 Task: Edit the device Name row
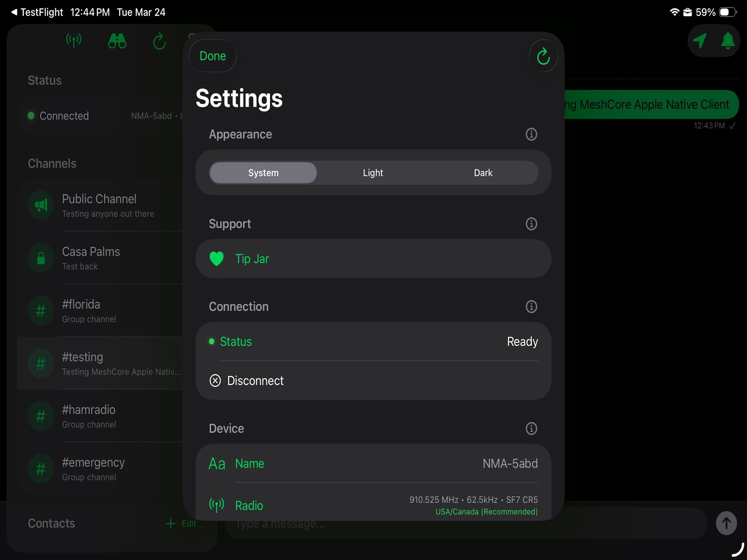pyautogui.click(x=373, y=463)
